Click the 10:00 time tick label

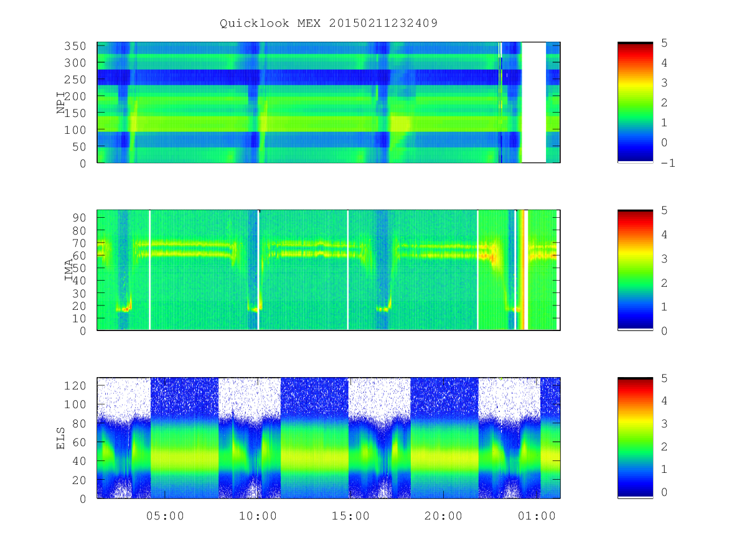(x=258, y=516)
